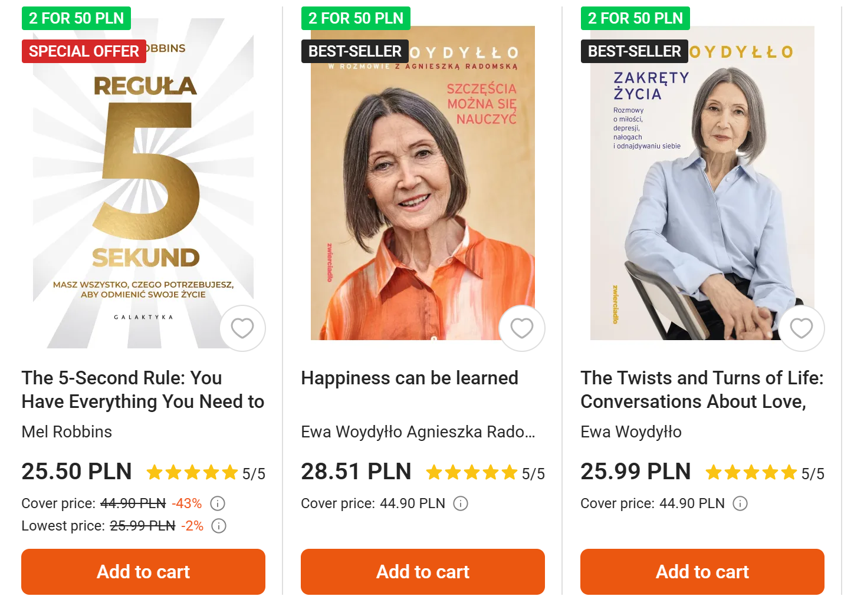Click star rating of The 5-Second Rule

point(192,473)
